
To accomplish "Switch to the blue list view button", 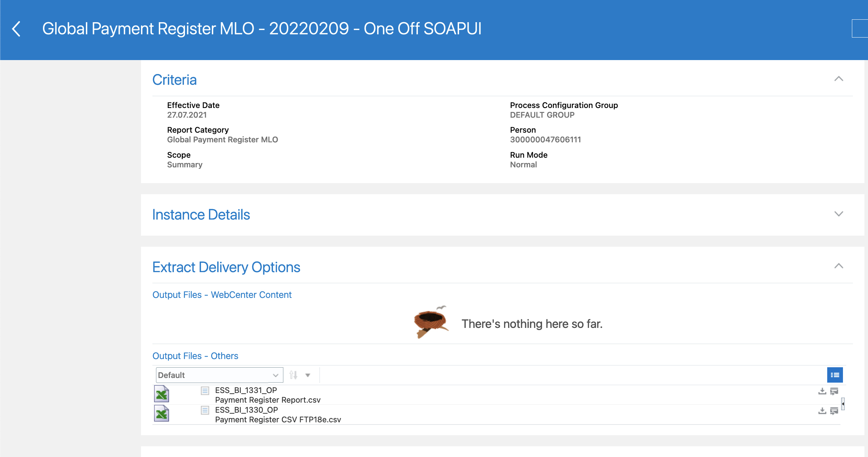I will coord(835,375).
